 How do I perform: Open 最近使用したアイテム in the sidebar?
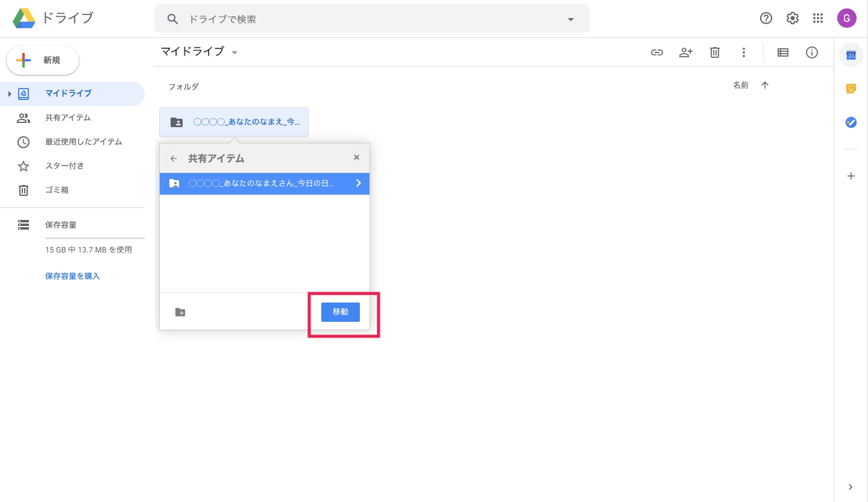coord(72,142)
